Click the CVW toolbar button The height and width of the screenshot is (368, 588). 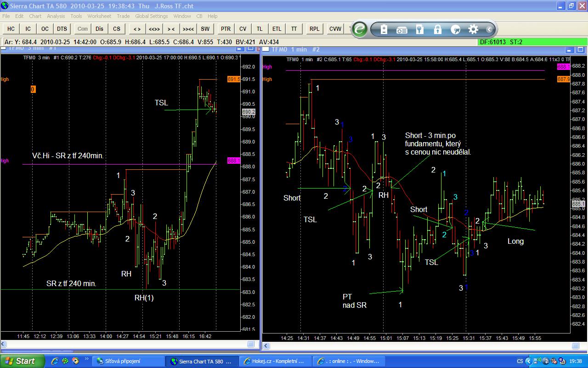[x=335, y=29]
